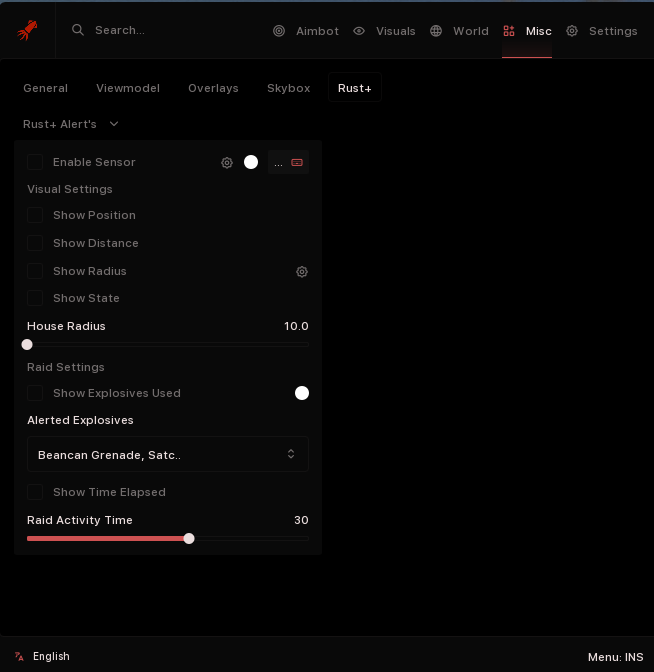Enable Show Time Elapsed checkbox
This screenshot has width=654, height=672.
tap(35, 492)
